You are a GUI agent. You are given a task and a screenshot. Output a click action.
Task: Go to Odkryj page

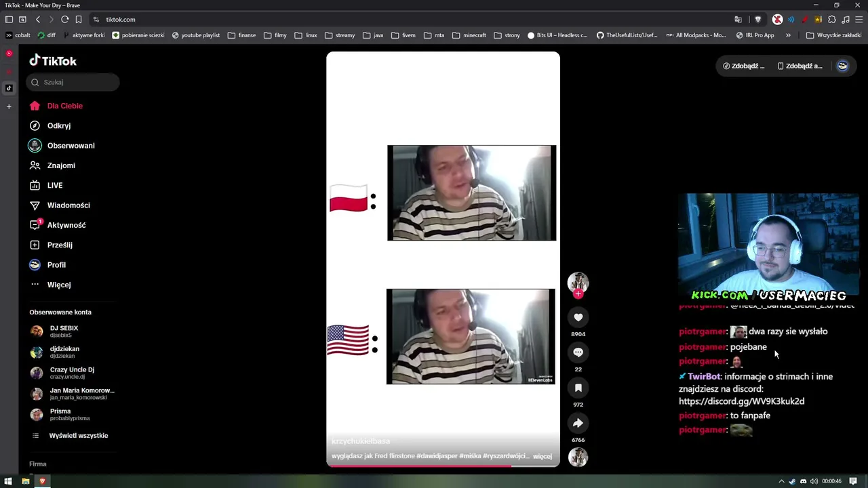(x=50, y=125)
